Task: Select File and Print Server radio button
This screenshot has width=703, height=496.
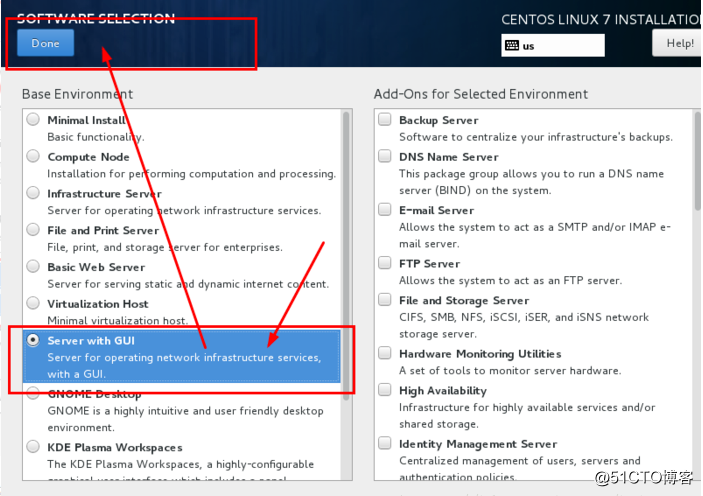Action: [x=33, y=230]
